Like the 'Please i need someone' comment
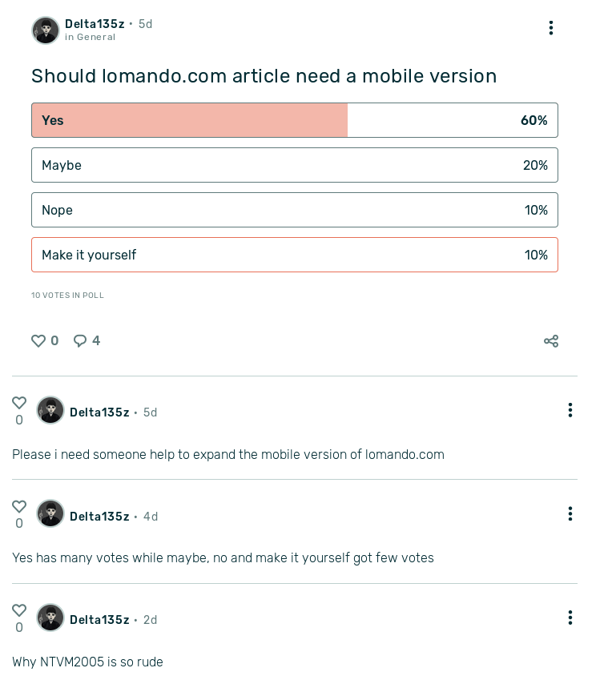Image resolution: width=616 pixels, height=676 pixels. pos(19,403)
